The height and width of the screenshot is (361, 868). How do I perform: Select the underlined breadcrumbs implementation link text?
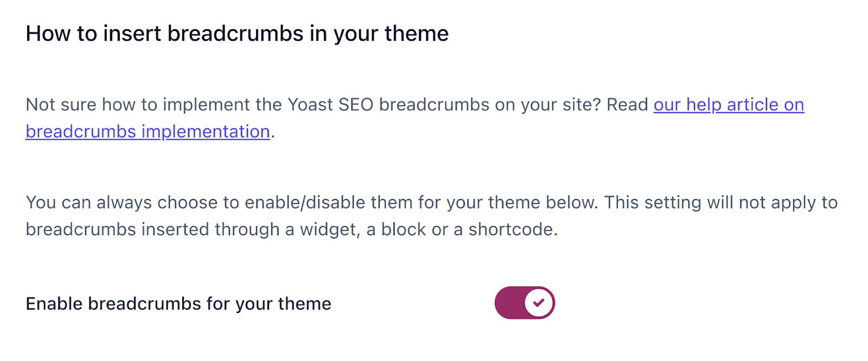tap(148, 131)
